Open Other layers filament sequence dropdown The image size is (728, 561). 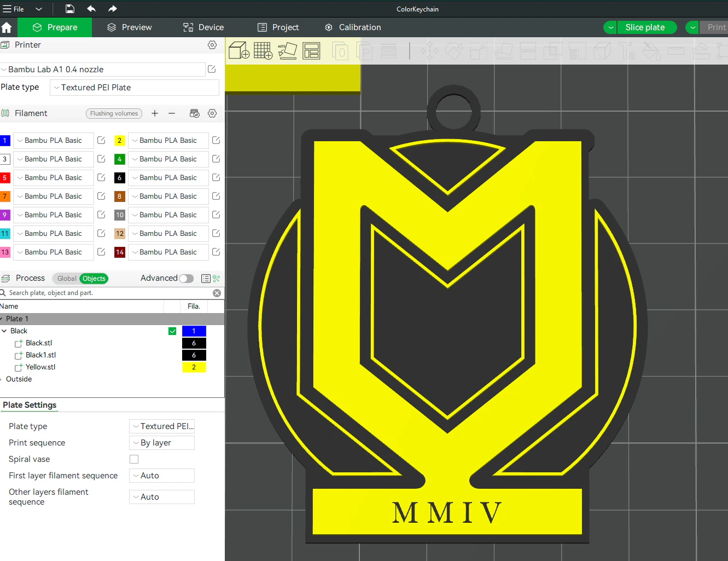click(x=162, y=497)
